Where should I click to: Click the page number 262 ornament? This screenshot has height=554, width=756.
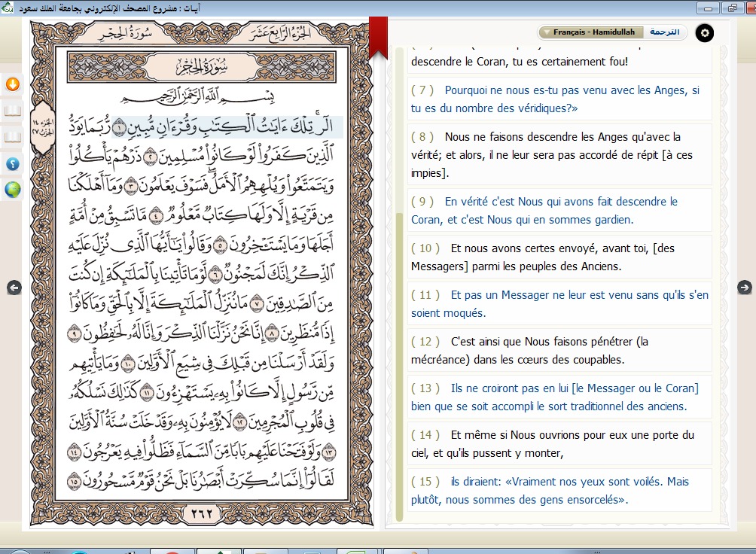coord(202,513)
